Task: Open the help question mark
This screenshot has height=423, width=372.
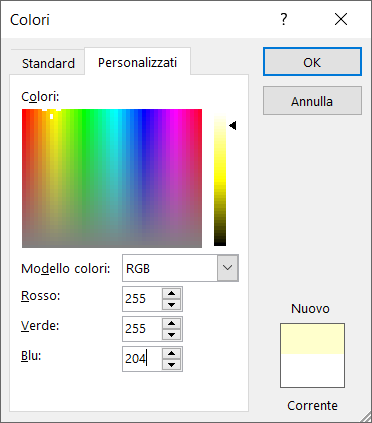Action: 283,19
